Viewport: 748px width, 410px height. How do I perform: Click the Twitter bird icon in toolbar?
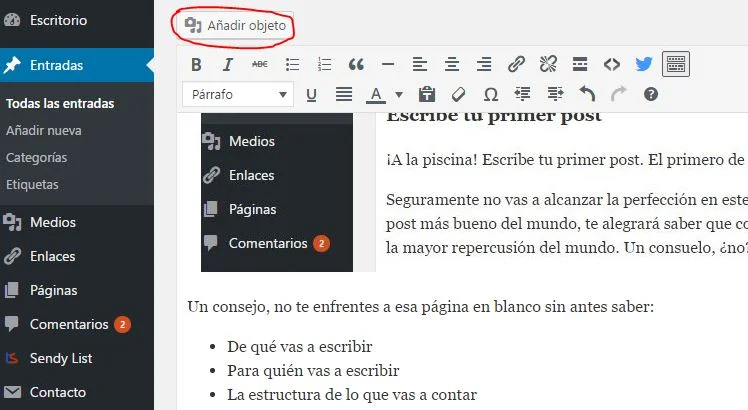[644, 64]
